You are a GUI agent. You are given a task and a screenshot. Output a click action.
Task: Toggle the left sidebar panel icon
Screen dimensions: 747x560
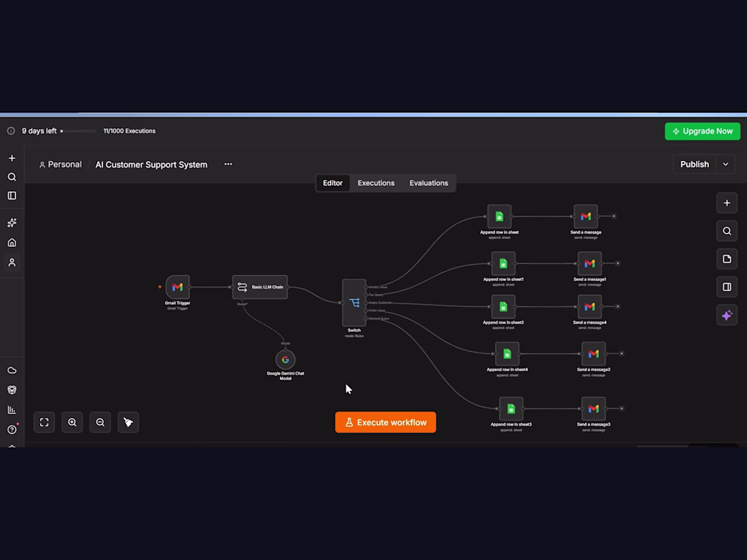click(12, 195)
